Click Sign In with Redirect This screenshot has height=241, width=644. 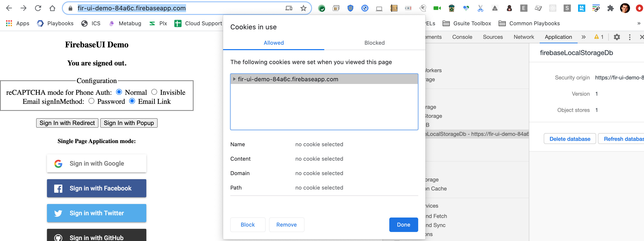pyautogui.click(x=67, y=123)
